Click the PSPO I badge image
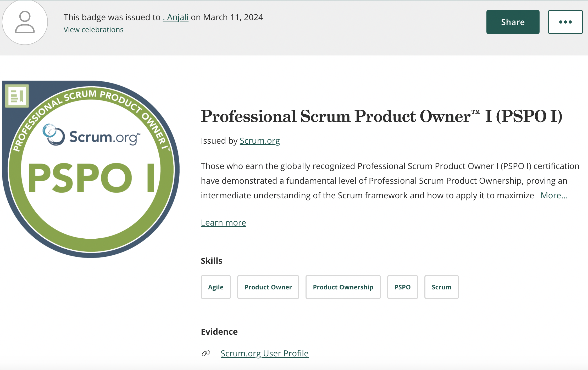 point(91,169)
